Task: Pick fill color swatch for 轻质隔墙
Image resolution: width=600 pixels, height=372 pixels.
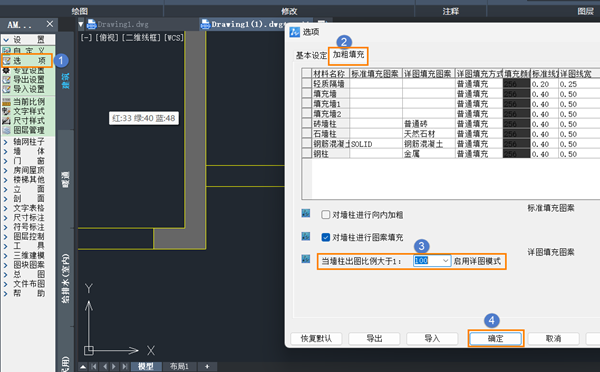Action: pos(516,83)
